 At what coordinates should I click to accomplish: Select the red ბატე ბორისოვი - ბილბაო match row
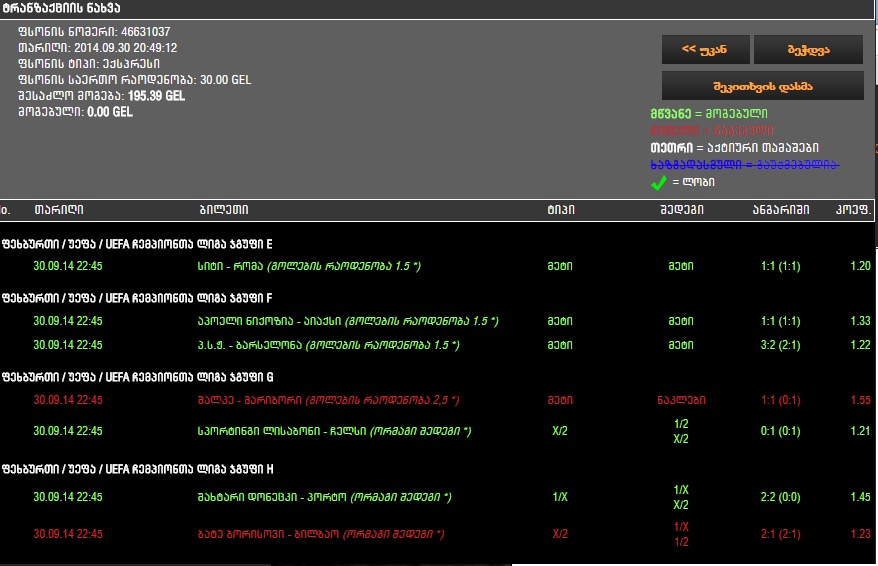(x=437, y=534)
